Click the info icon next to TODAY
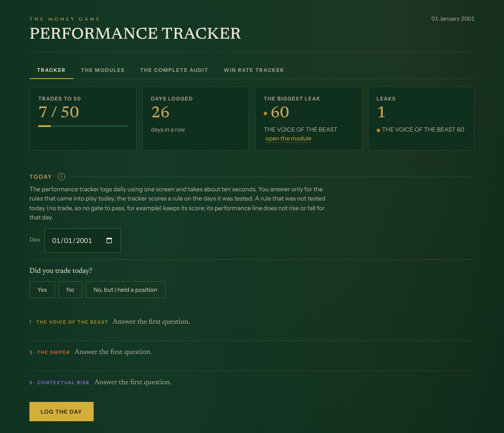504x433 pixels. pos(61,177)
